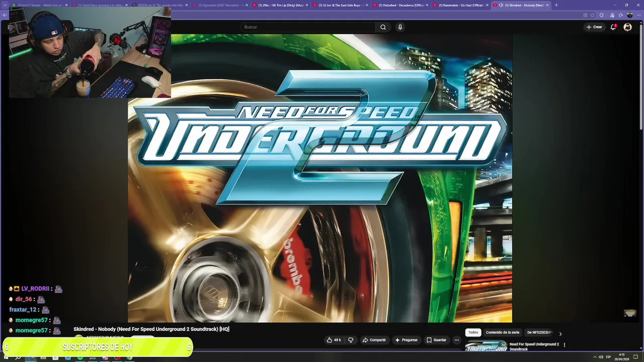Open the Need For Speed Underground 2 Soundtrack thumbnail
644x362 pixels.
[486, 346]
